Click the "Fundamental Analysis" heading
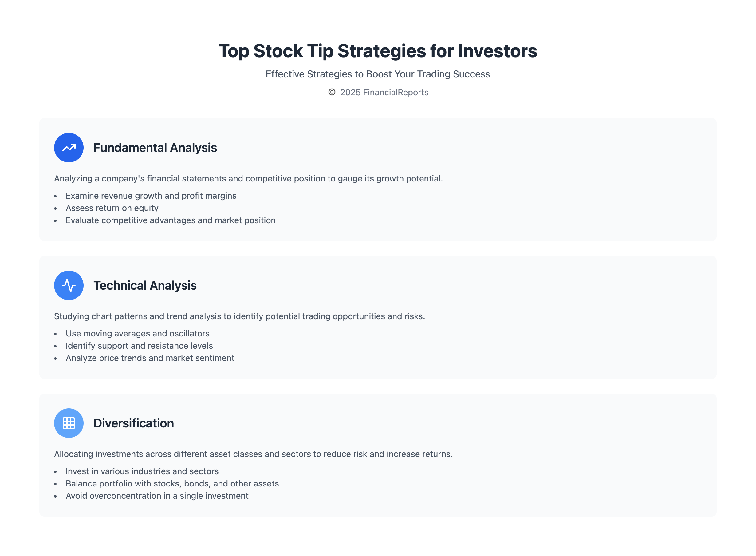756x556 pixels. 155,148
